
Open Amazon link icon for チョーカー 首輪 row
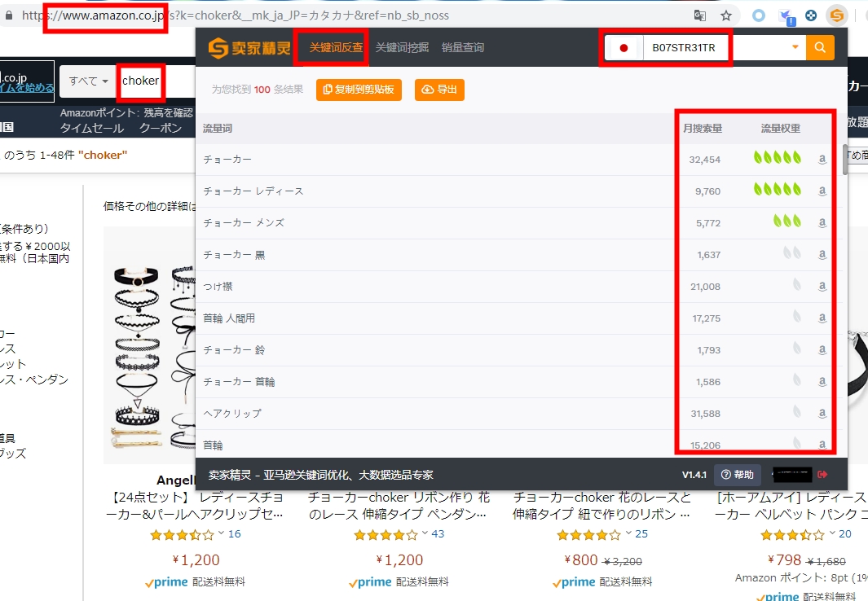tap(822, 381)
